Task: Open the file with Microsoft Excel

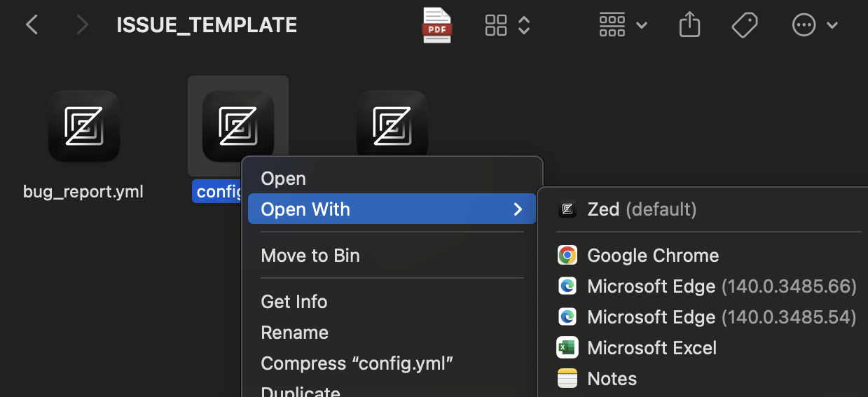Action: 651,348
